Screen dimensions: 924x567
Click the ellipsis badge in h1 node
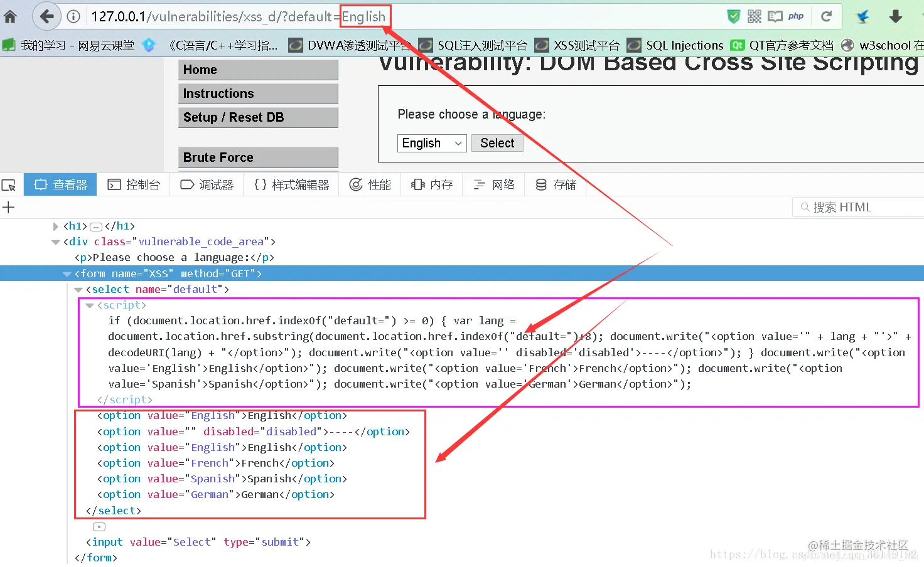point(96,227)
